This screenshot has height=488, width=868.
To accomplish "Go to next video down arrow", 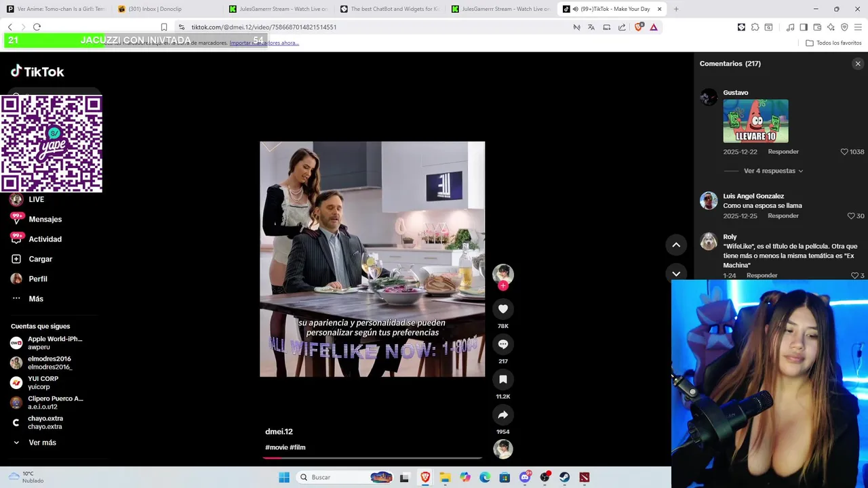I will [676, 273].
